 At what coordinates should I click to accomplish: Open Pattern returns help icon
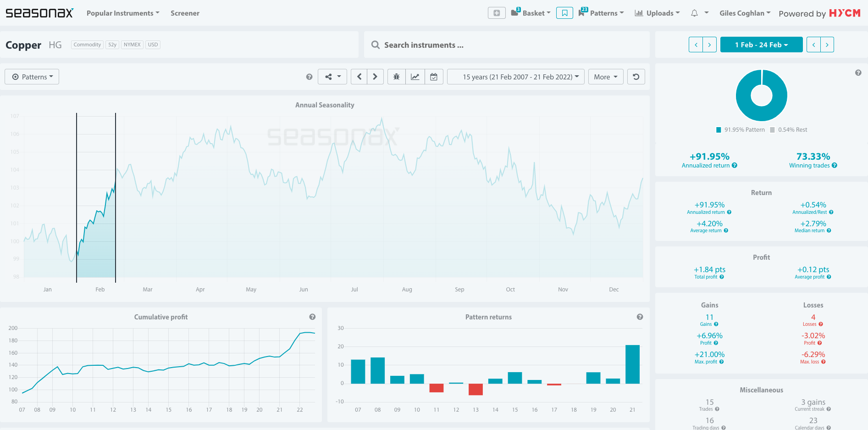(x=640, y=317)
